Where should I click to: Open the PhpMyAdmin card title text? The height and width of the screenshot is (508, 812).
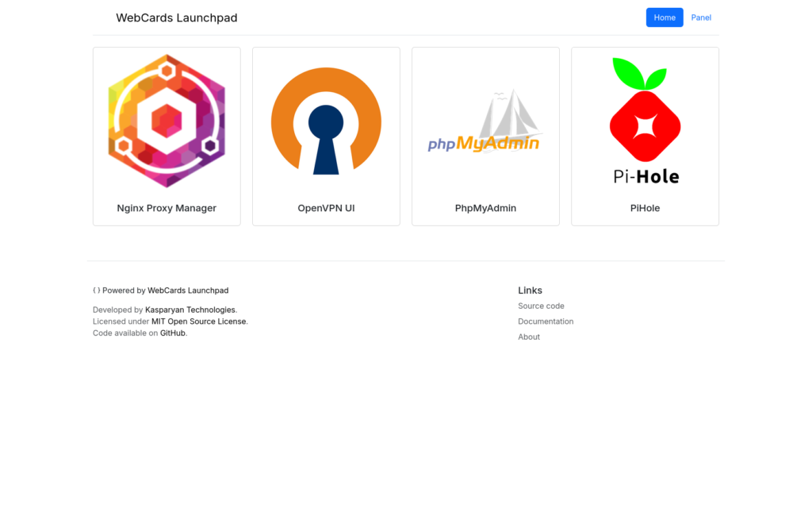tap(485, 208)
